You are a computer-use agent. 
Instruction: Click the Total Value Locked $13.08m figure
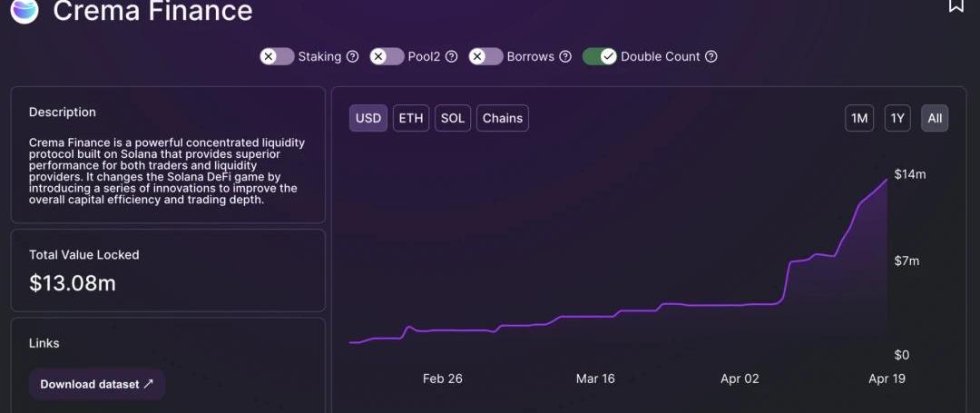(x=73, y=283)
